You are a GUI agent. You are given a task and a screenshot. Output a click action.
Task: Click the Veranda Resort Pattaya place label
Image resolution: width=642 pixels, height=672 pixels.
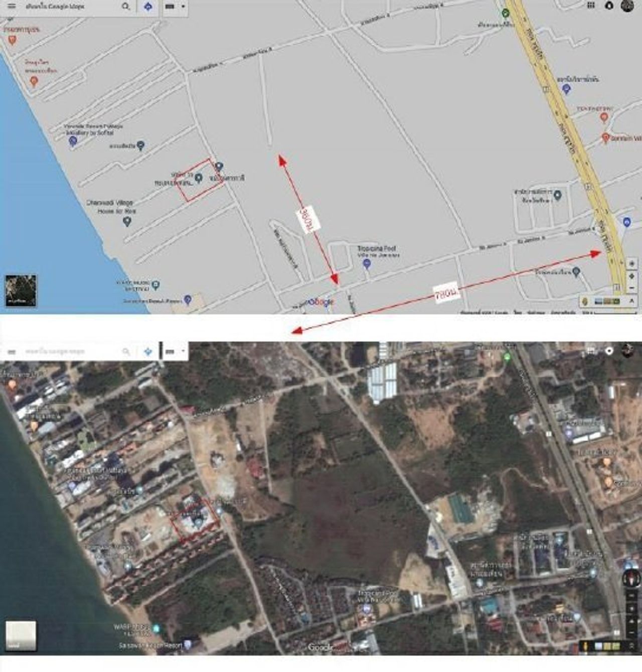click(x=93, y=129)
